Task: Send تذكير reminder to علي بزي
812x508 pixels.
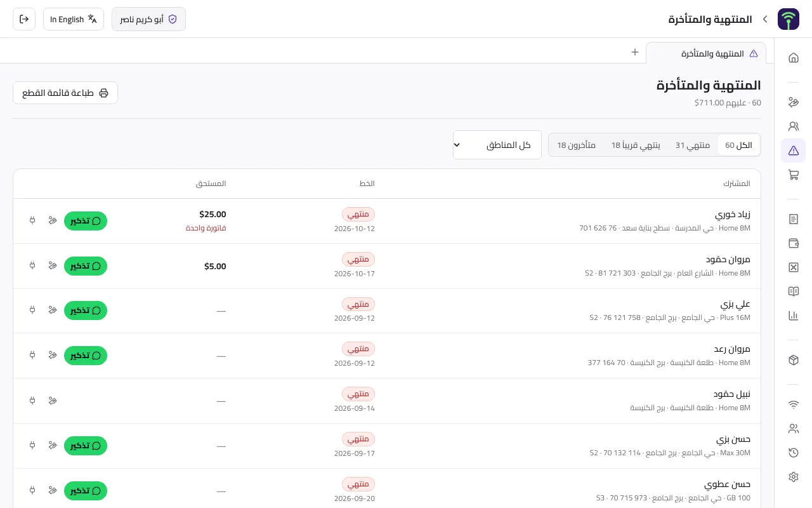Action: 86,311
